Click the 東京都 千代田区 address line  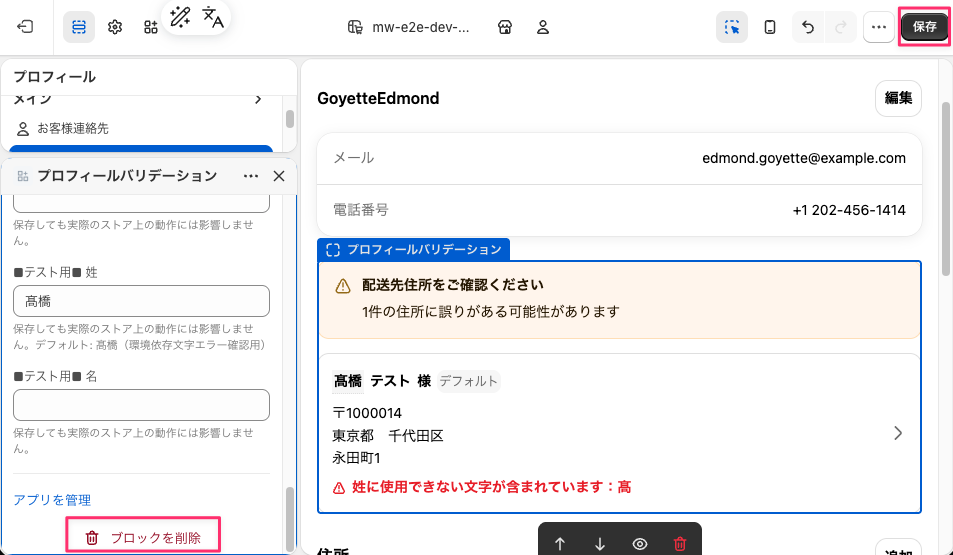pos(388,436)
